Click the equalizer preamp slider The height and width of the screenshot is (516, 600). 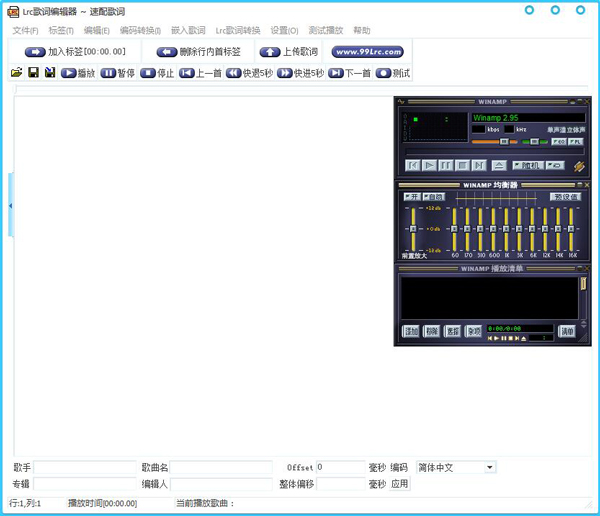[413, 229]
